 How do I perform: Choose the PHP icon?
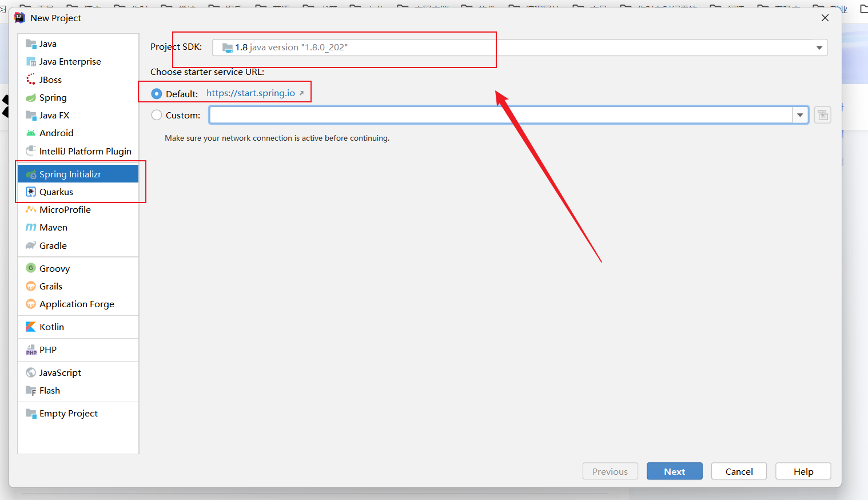(31, 350)
